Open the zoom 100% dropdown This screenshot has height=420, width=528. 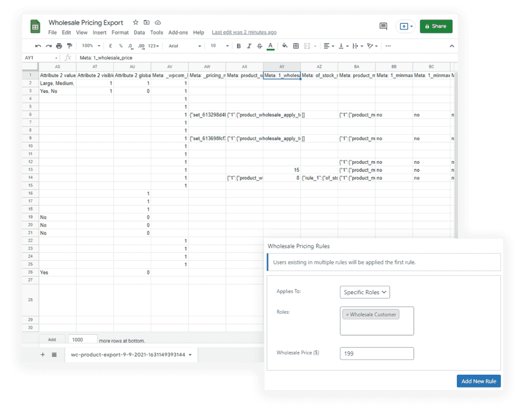(x=91, y=46)
